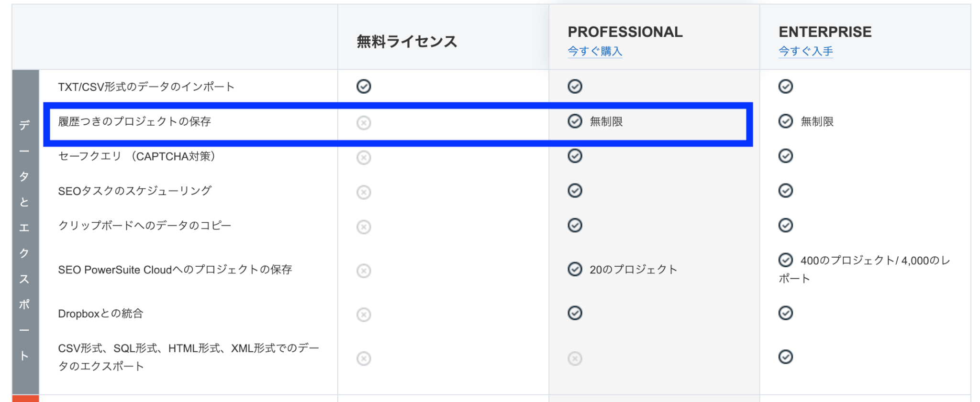
Task: Click Enterprise checkmark for クリップボード copy row
Action: click(x=786, y=225)
